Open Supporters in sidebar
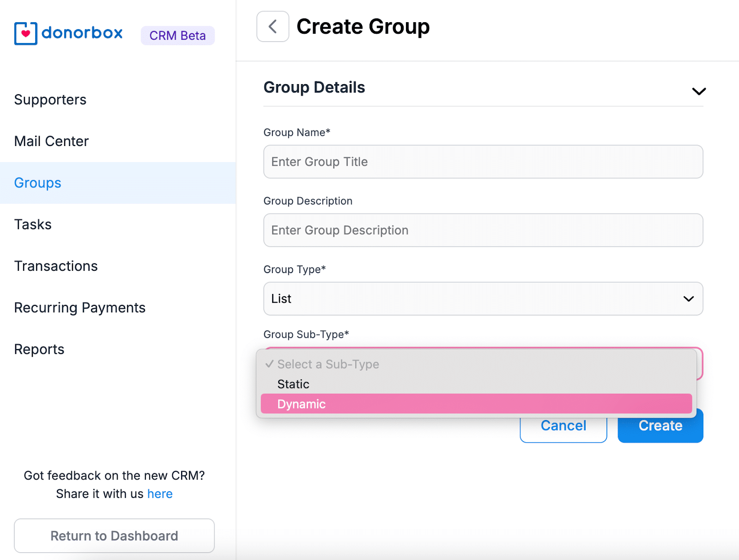Screen dimensions: 739x560 point(50,100)
